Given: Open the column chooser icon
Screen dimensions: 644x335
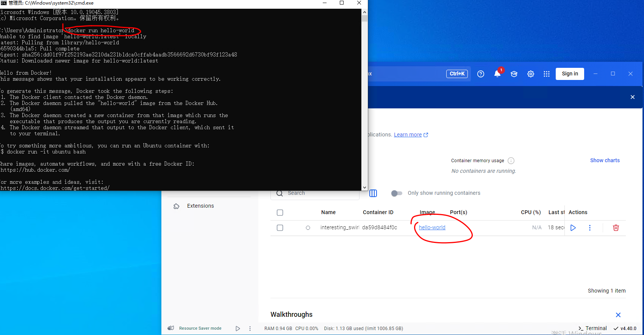Looking at the screenshot, I should point(373,193).
